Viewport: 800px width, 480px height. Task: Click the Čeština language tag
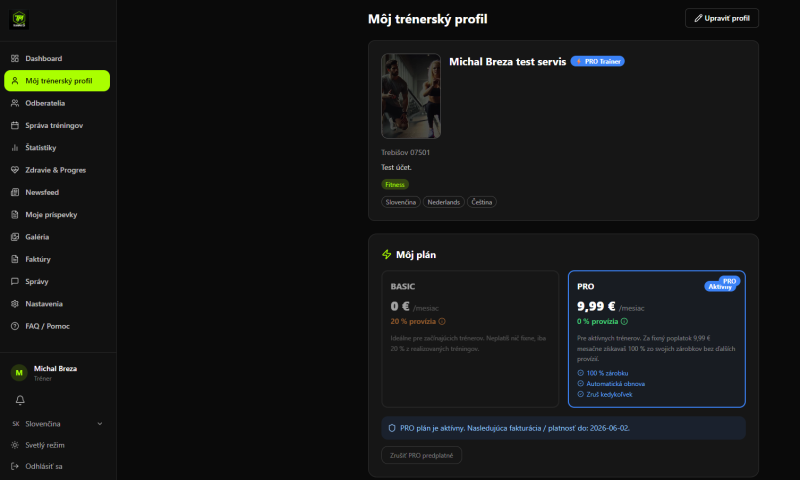point(482,203)
